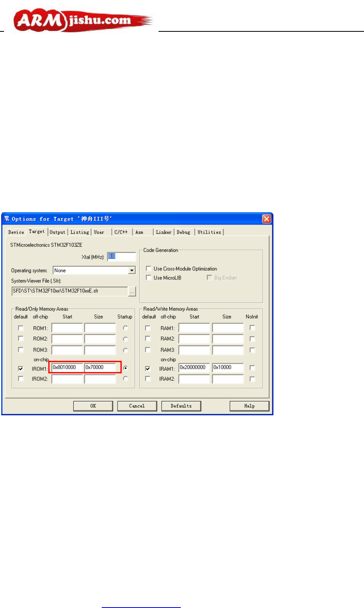Browse for System-Viewer file with ... button
Viewport: 364px width, 608px height.
(132, 291)
